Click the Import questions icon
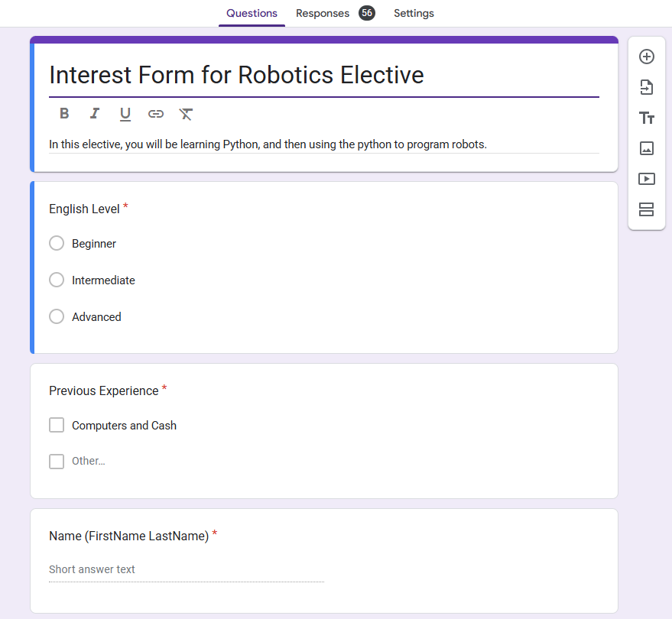This screenshot has width=672, height=619. [646, 87]
